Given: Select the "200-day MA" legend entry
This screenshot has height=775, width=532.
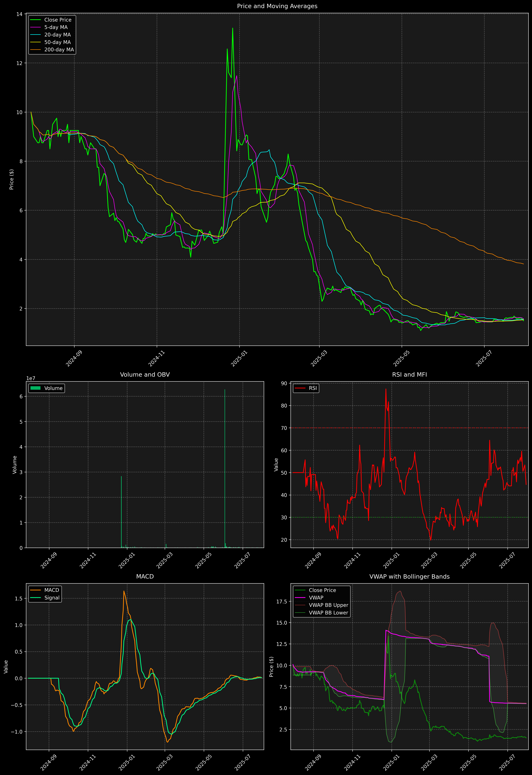Looking at the screenshot, I should 59,50.
